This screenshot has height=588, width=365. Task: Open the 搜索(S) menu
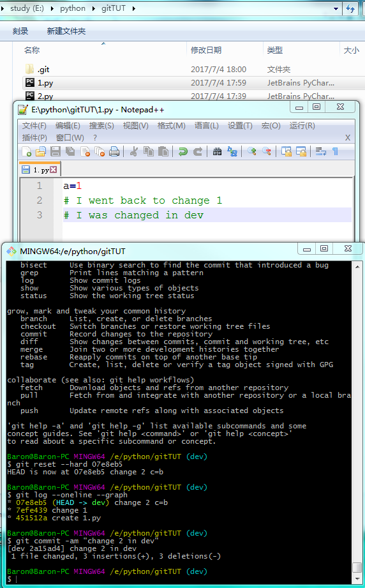click(101, 126)
